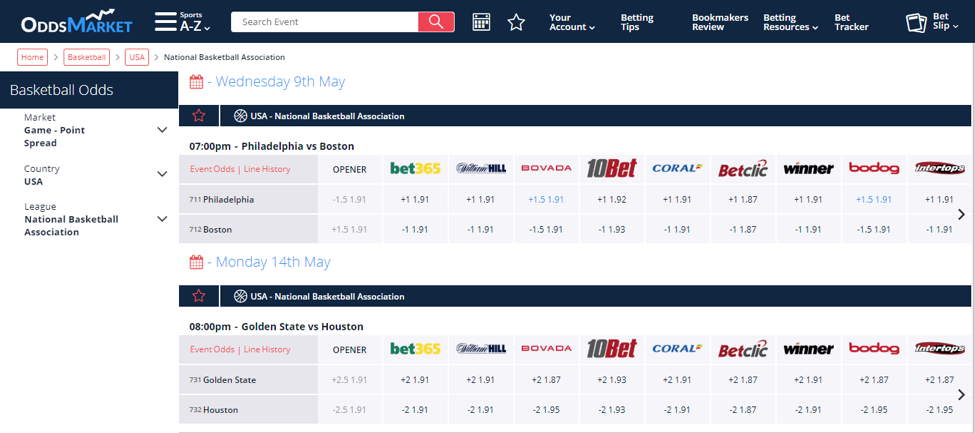Click bet365 logo in Philadelphia vs Boston table

tap(415, 168)
